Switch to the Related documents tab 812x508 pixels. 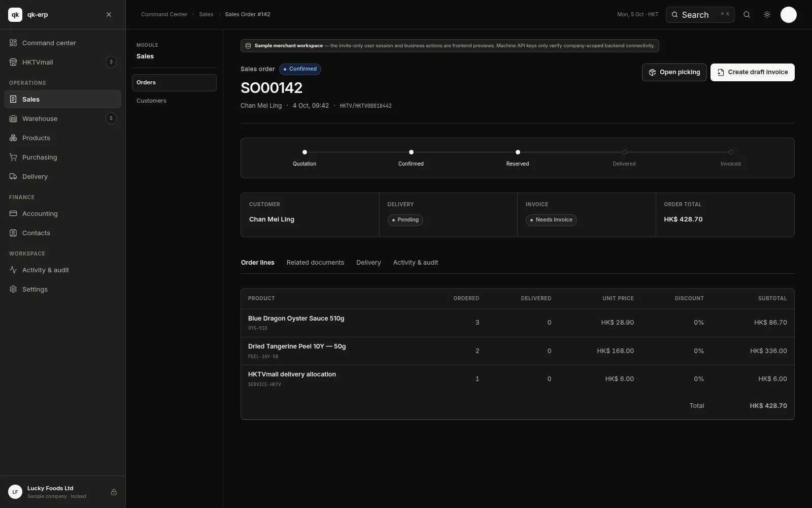(x=315, y=263)
